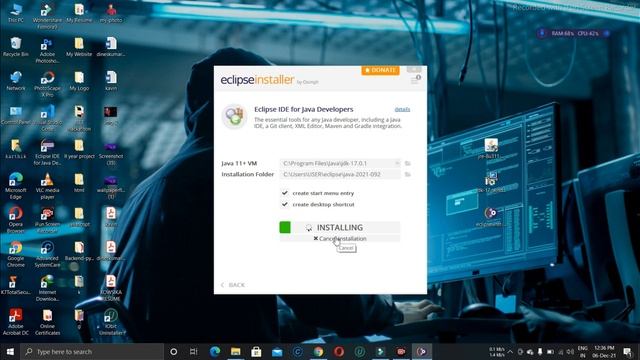
Task: Select html folder on desktop
Action: tap(79, 182)
